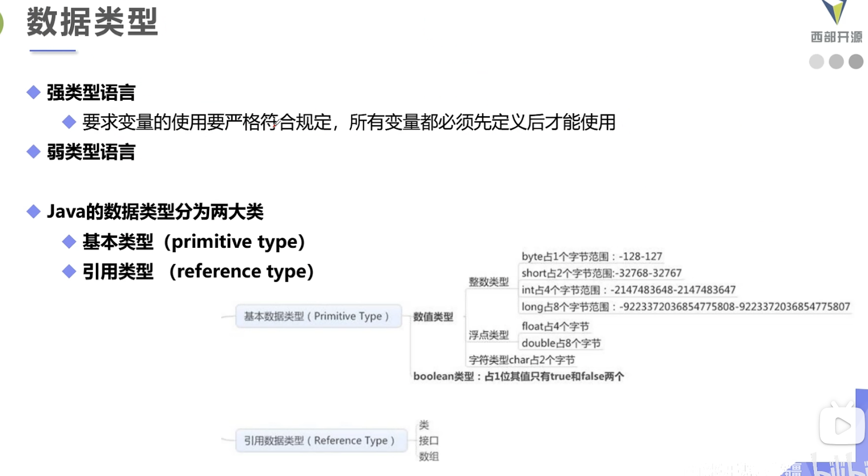The image size is (868, 476).
Task: Click the 字符类型char占2个字节 entry
Action: pos(522,360)
